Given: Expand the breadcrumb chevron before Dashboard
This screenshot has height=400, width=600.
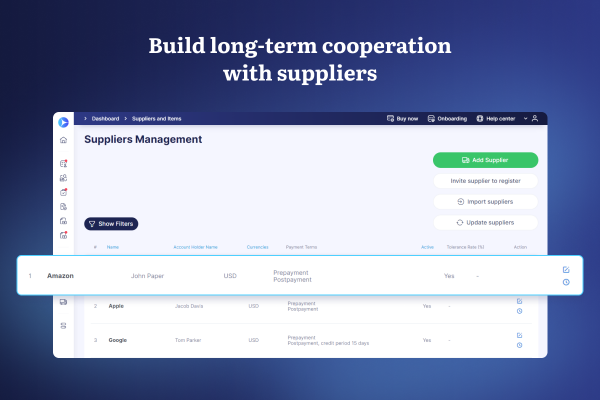Looking at the screenshot, I should 86,118.
